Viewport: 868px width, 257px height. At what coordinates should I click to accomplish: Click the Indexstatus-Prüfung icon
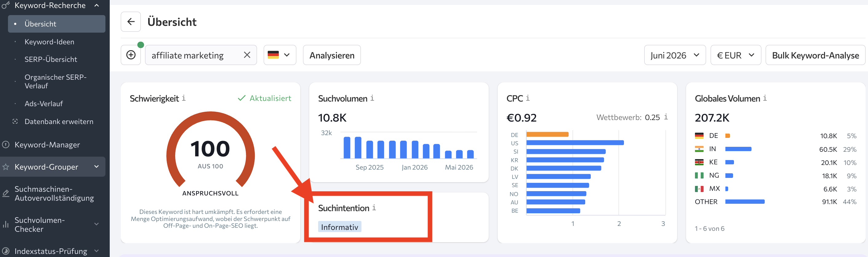coord(6,251)
